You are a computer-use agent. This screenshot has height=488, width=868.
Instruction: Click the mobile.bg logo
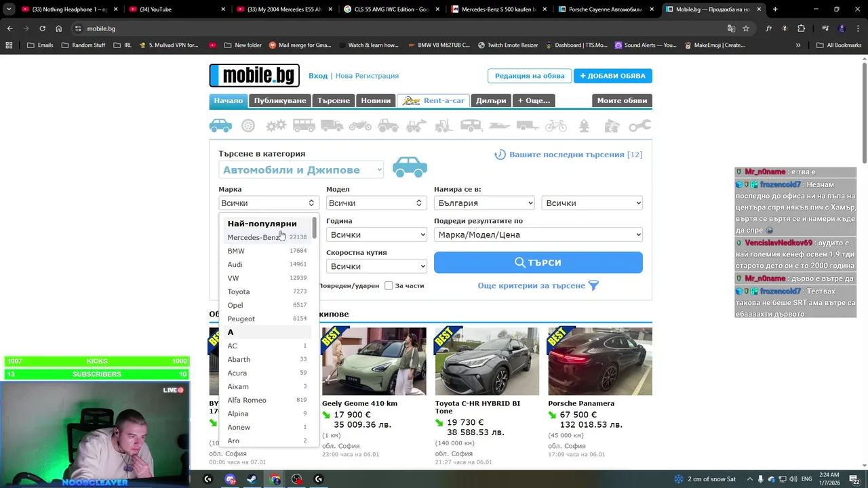click(254, 75)
